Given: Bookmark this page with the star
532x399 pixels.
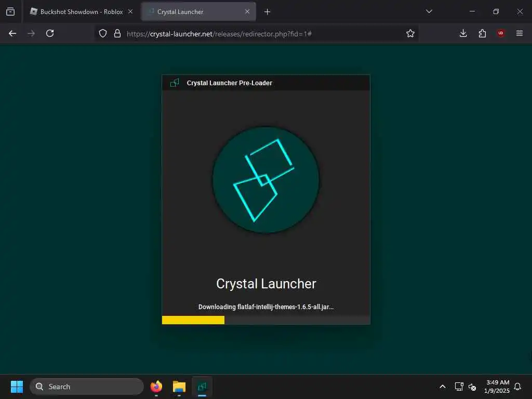Looking at the screenshot, I should (410, 33).
